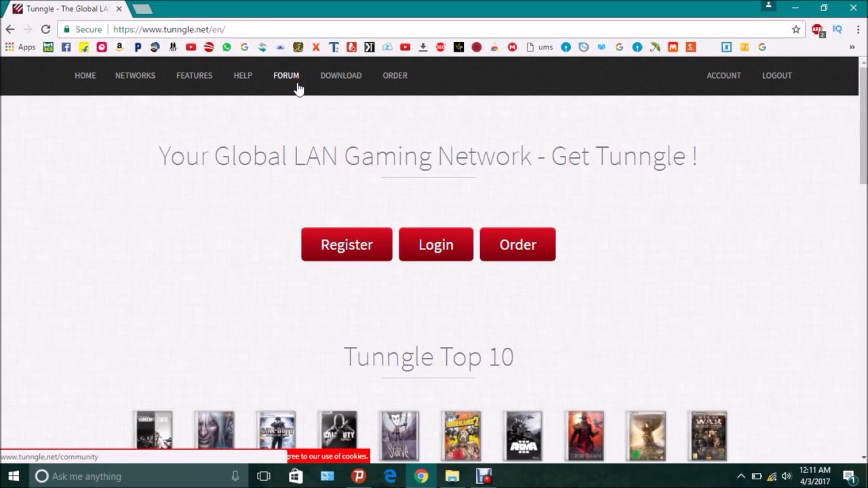This screenshot has height=488, width=868.
Task: Reload the Tunngle page
Action: (x=45, y=29)
